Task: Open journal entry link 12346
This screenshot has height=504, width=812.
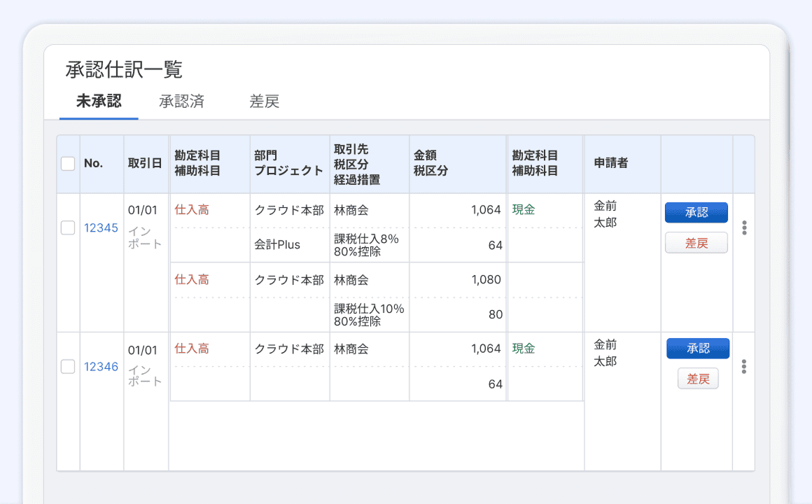Action: [x=101, y=366]
